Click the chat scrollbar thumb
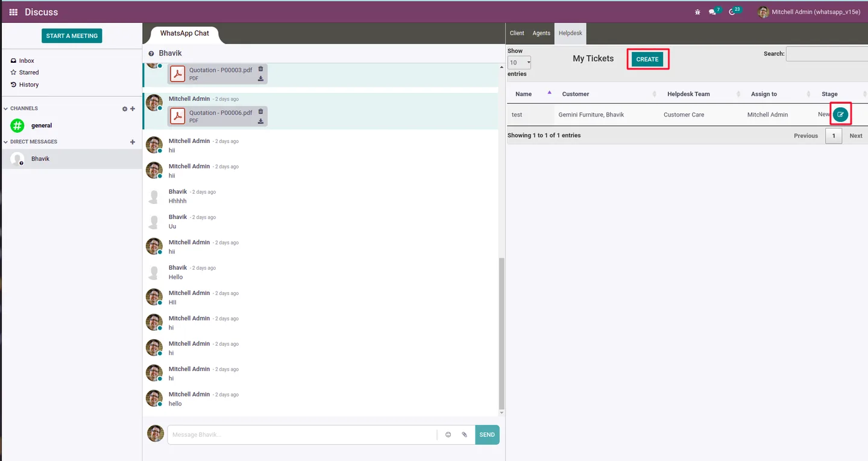 point(502,333)
